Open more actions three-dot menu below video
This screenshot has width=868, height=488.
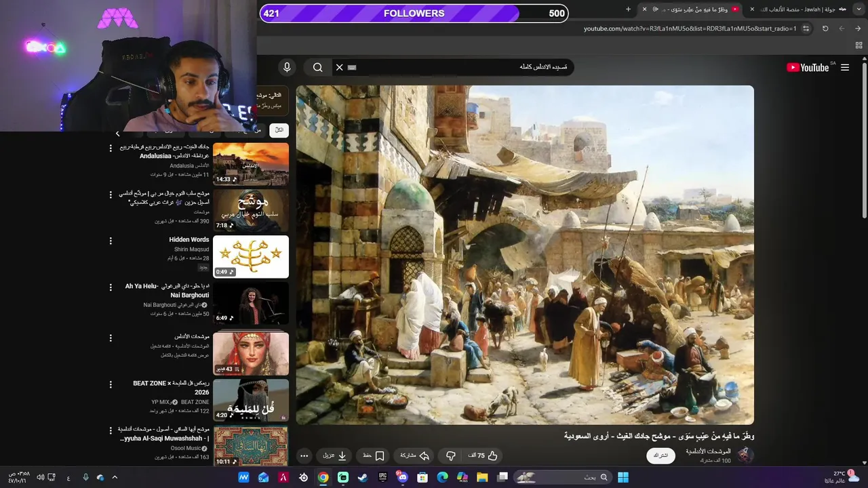304,455
